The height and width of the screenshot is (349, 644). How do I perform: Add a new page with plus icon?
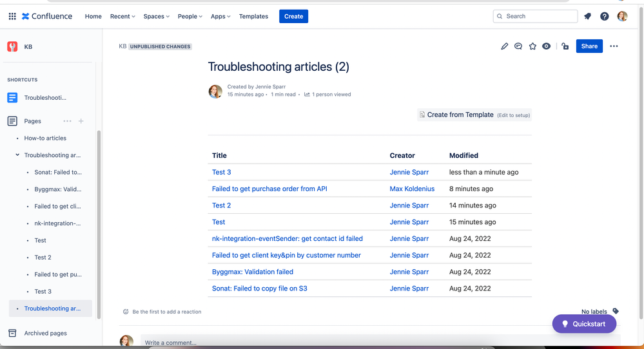click(81, 121)
